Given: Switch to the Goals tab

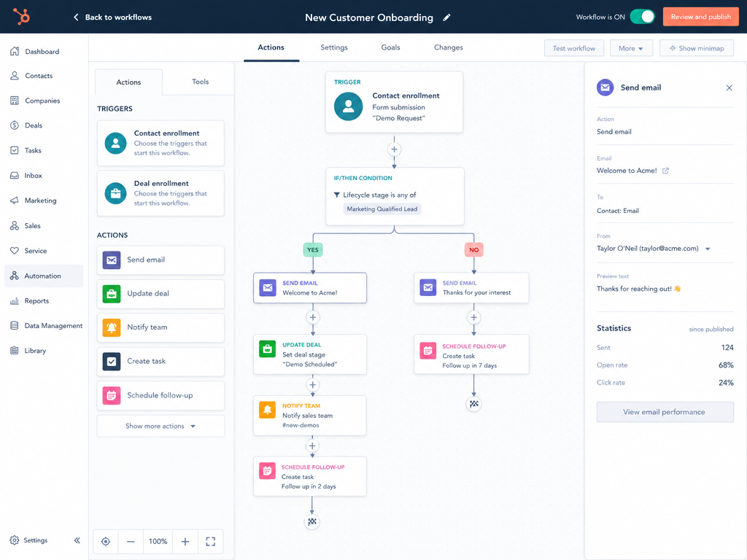Looking at the screenshot, I should click(390, 47).
